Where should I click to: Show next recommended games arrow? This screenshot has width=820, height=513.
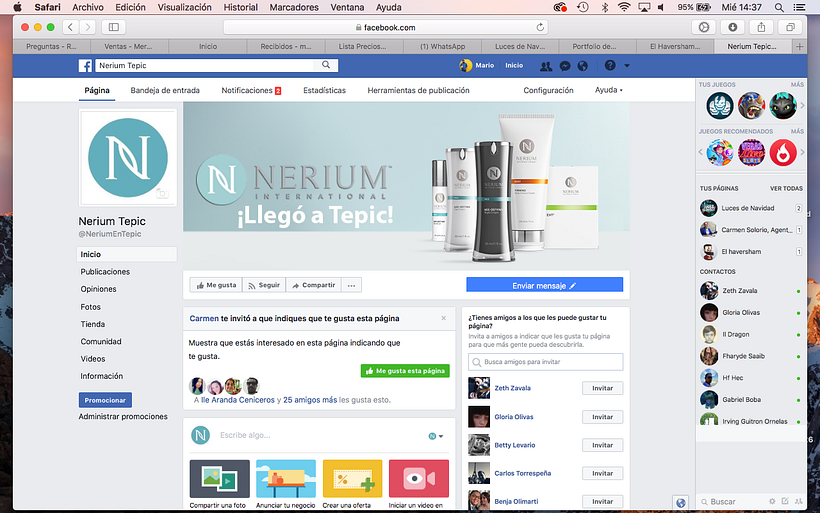[x=802, y=153]
